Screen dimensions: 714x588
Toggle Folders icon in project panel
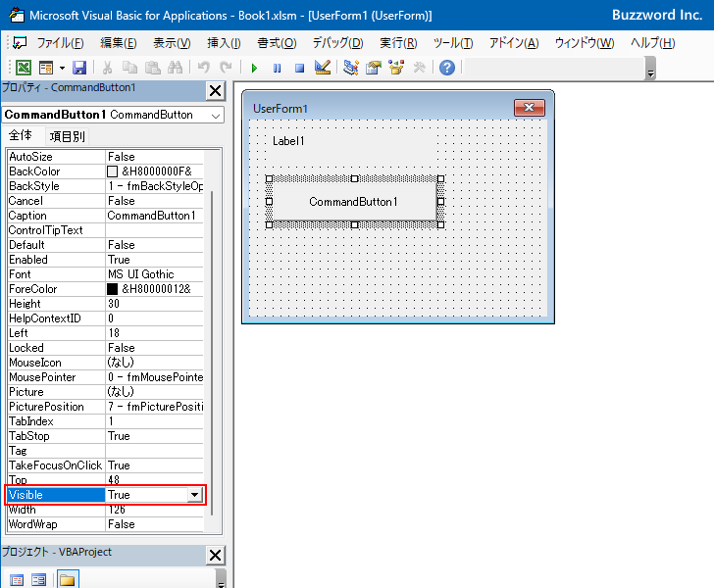point(68,580)
